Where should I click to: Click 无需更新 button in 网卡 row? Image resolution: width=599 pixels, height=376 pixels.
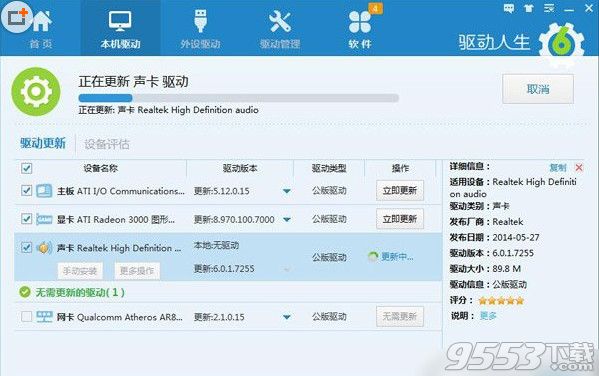400,316
